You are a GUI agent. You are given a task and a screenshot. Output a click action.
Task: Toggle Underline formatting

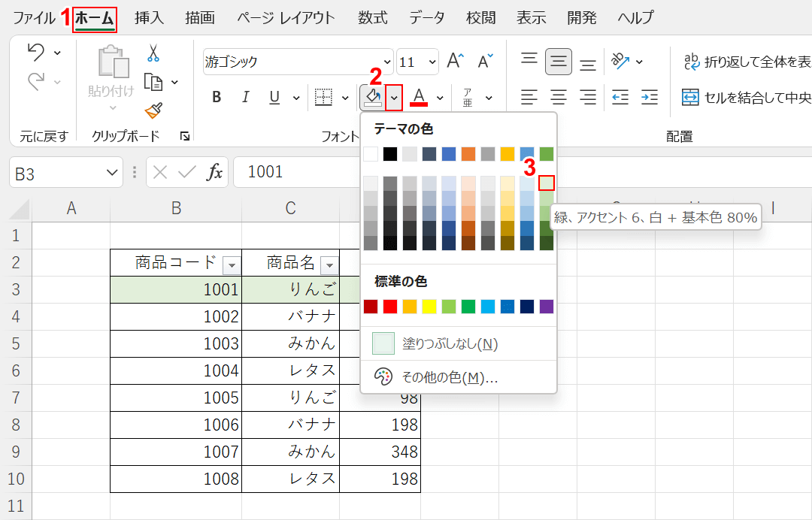click(x=274, y=97)
